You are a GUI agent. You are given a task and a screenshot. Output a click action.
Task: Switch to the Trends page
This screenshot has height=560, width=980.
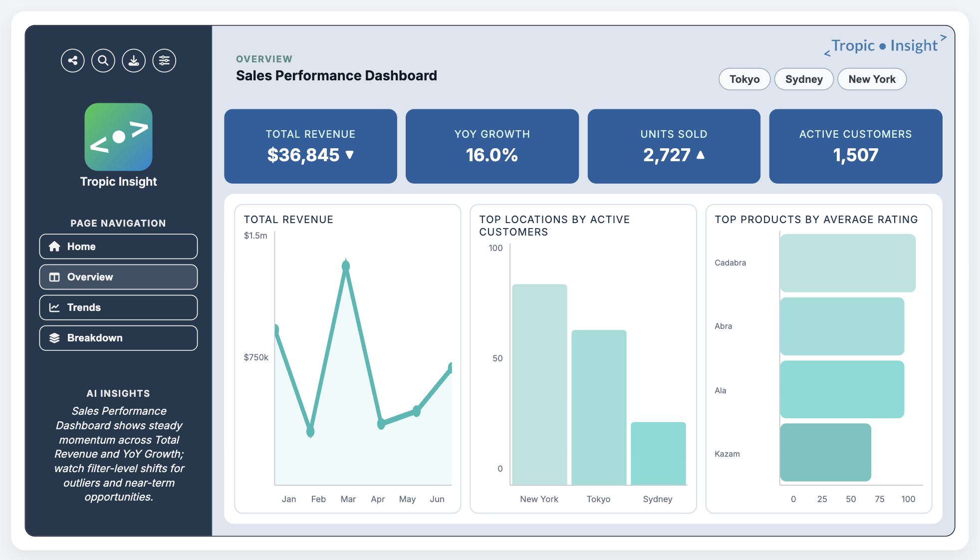[x=118, y=307]
